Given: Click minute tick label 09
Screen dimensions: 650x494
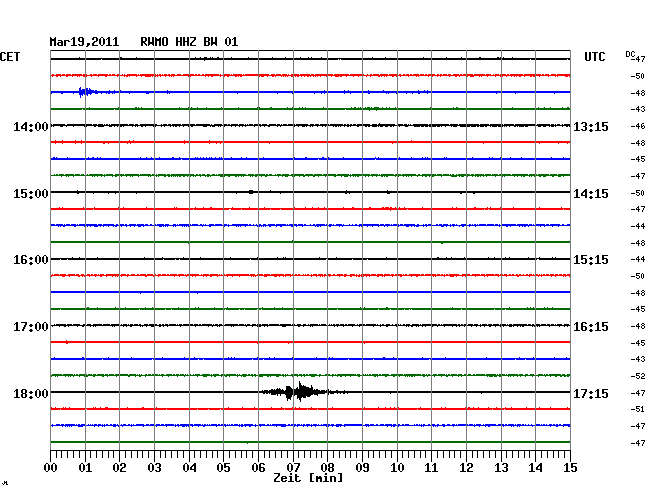Looking at the screenshot, I should (362, 468).
